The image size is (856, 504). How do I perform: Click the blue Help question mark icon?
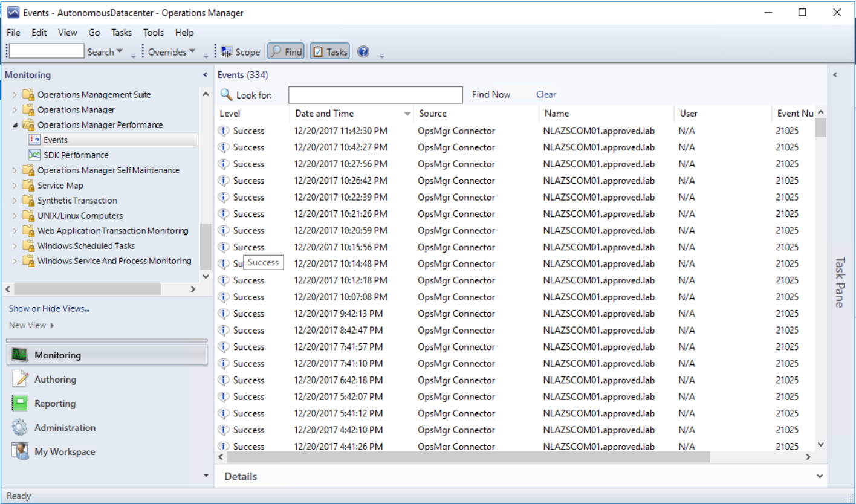[x=363, y=52]
